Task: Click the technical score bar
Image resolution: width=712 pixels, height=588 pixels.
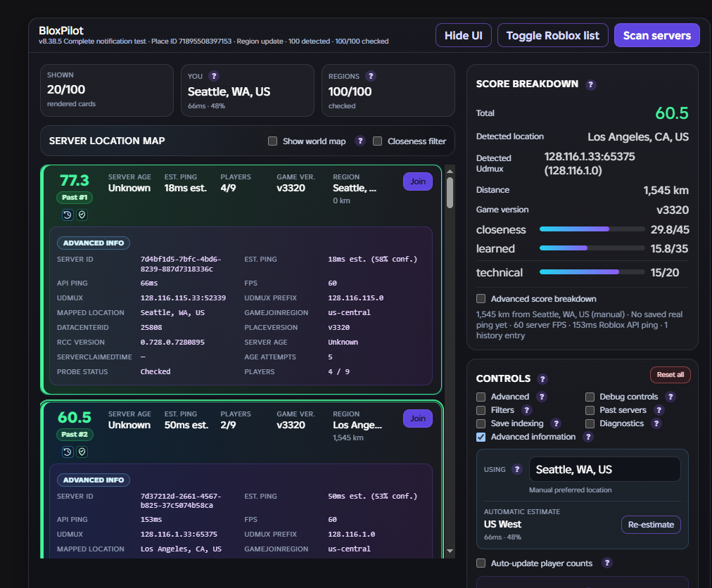Action: coord(592,272)
